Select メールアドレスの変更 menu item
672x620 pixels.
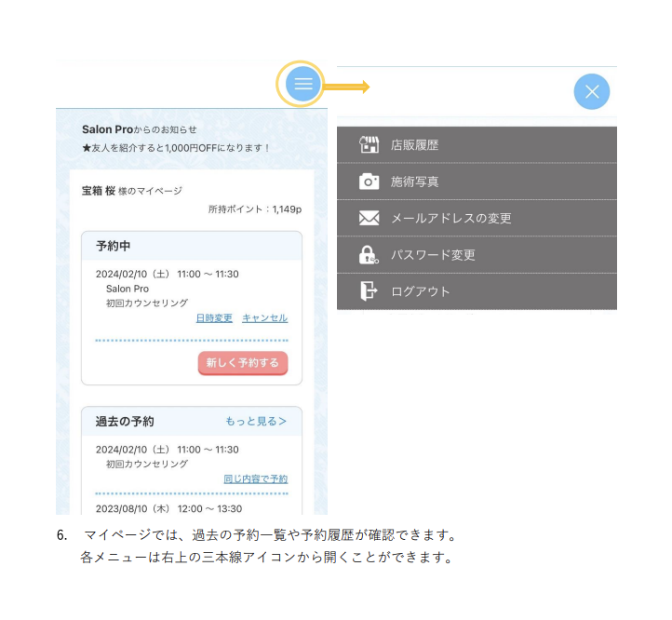tap(477, 218)
